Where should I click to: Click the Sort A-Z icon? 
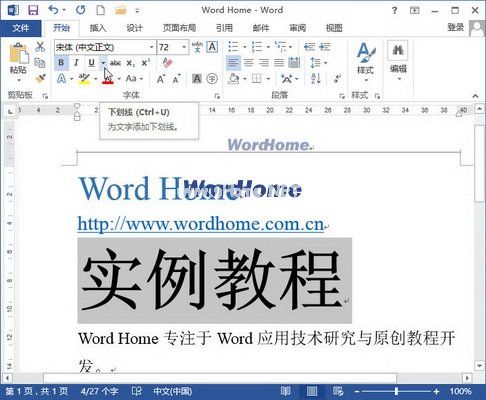click(x=316, y=79)
